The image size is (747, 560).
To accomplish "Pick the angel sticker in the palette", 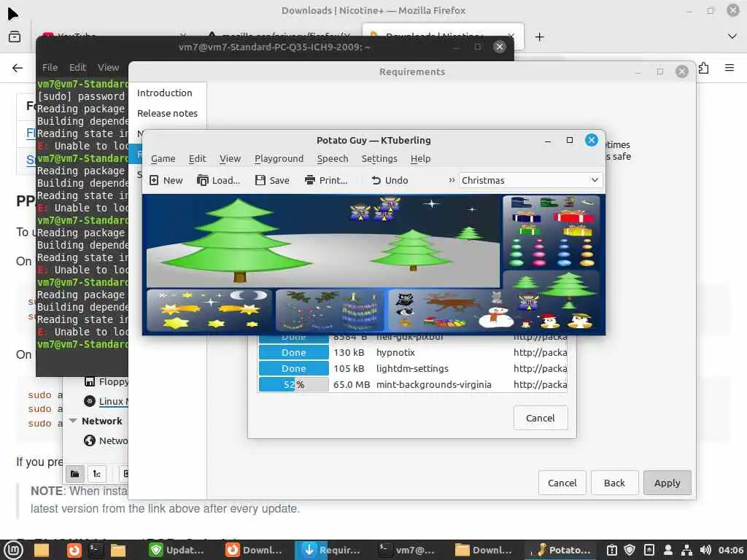I will pos(528,302).
